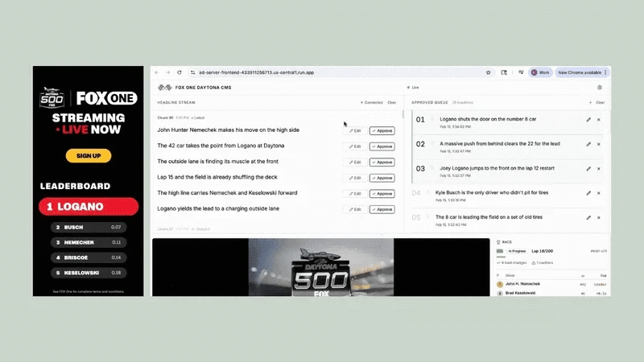Reload the CMS page
The image size is (644, 362).
click(179, 72)
